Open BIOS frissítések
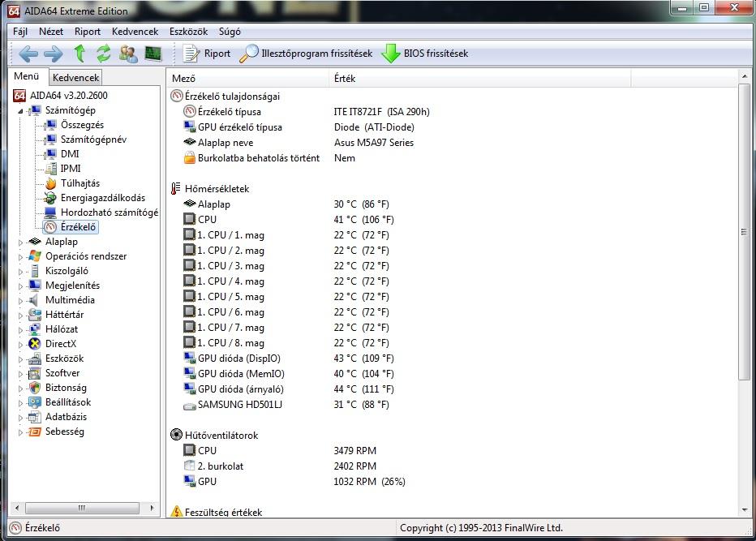The image size is (756, 541). [x=425, y=54]
